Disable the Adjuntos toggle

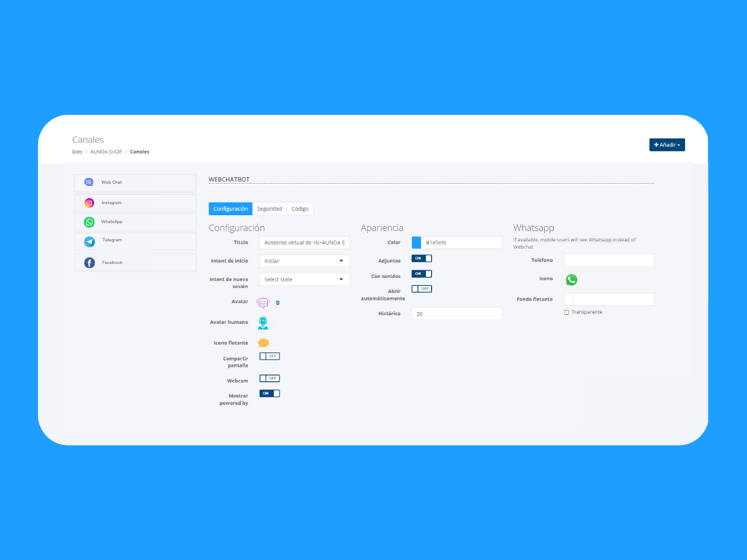coord(422,258)
